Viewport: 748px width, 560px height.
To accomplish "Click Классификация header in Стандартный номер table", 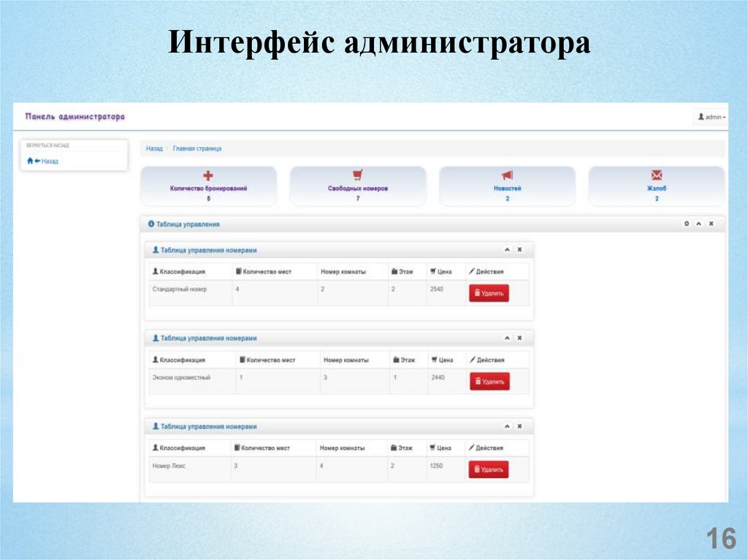I will tap(179, 272).
